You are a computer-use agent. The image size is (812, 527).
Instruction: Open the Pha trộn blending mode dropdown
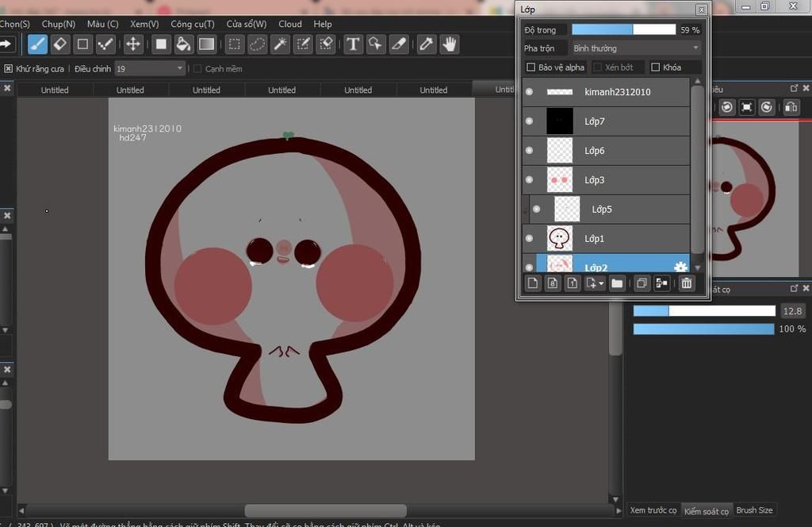pos(636,48)
